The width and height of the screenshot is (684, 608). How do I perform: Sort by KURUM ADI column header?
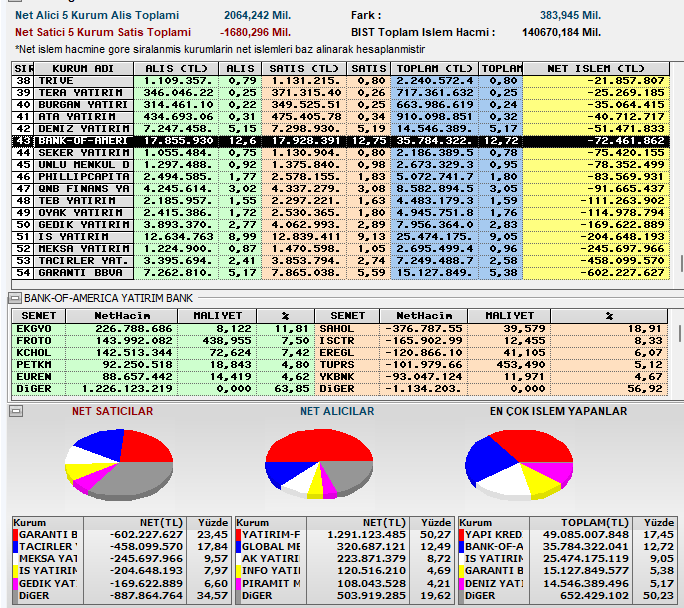(x=83, y=68)
